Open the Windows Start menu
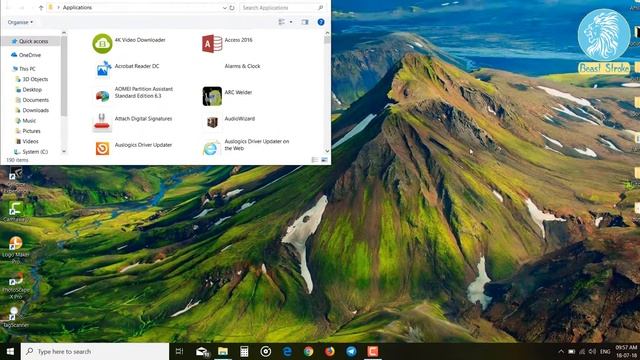Screen dimensions: 640x360 [10, 351]
